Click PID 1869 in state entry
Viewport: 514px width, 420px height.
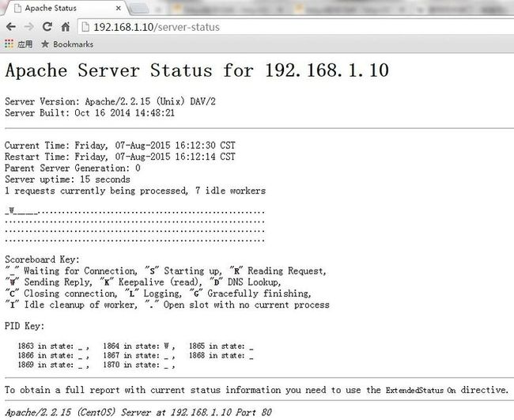coord(54,365)
